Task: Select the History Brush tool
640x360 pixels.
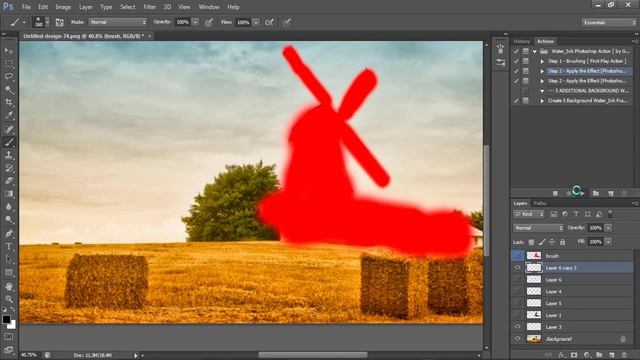Action: point(9,168)
